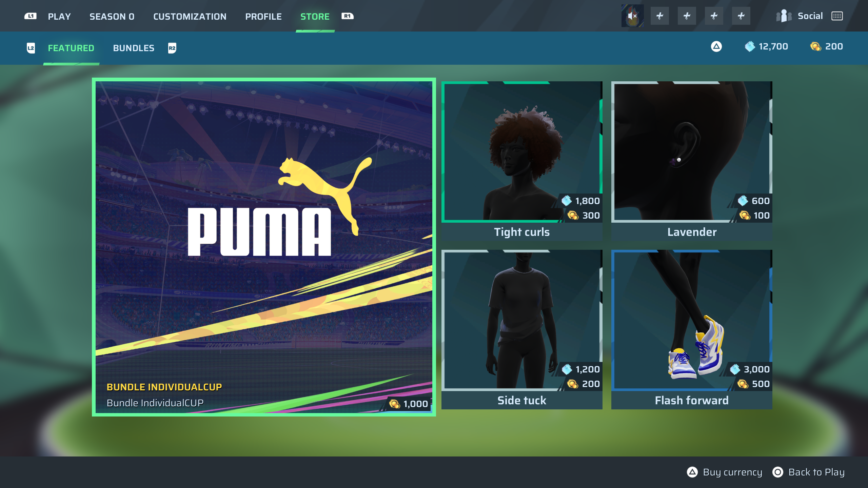Click the triangle icon in currency bar
868x488 pixels.
click(716, 46)
